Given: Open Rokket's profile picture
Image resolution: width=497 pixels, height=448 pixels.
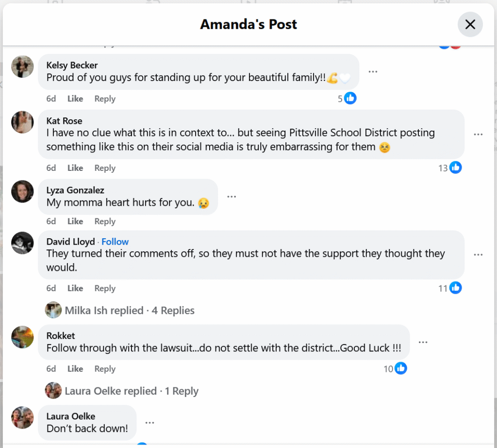Looking at the screenshot, I should 22,336.
